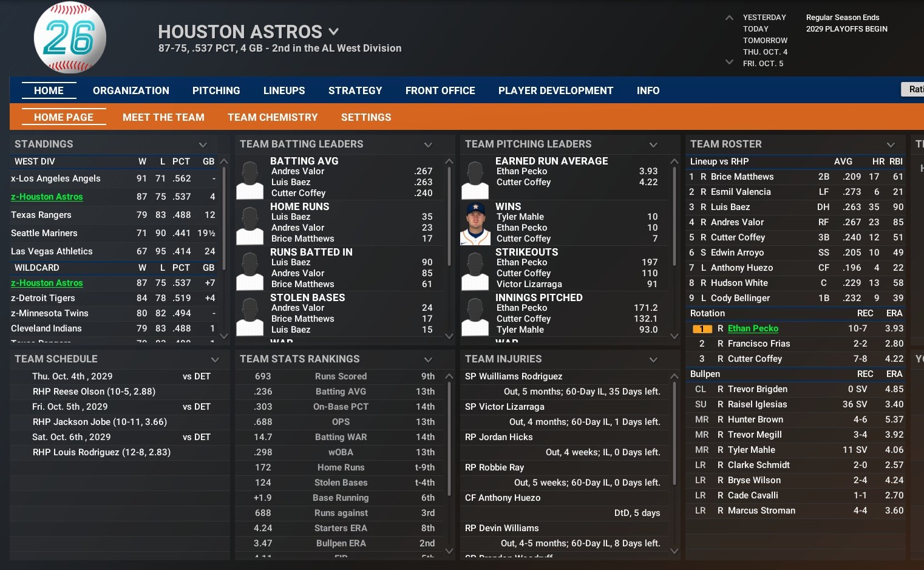Click the Batting Avg leader silhouette photo
924x570 pixels.
click(250, 179)
